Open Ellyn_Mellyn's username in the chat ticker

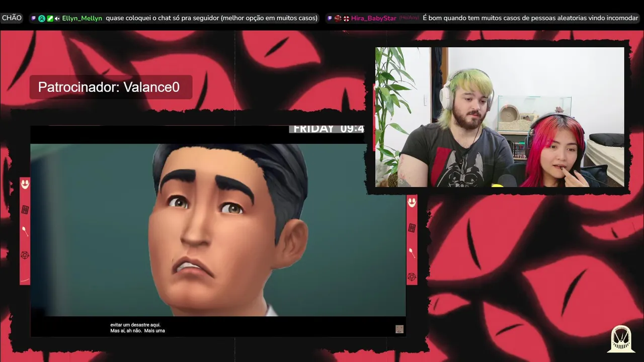(x=82, y=18)
